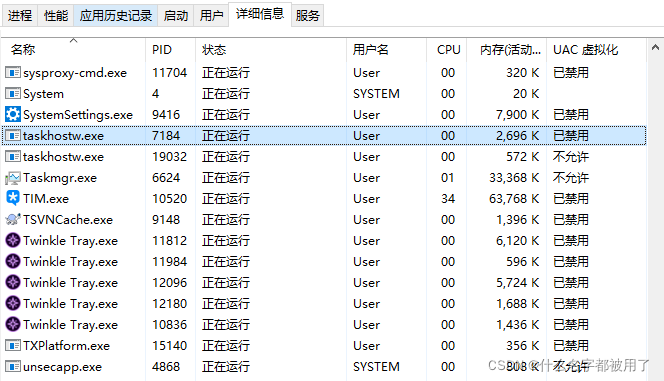Click PID 11704 cell
Viewport: 664px width, 381px height.
(x=169, y=72)
